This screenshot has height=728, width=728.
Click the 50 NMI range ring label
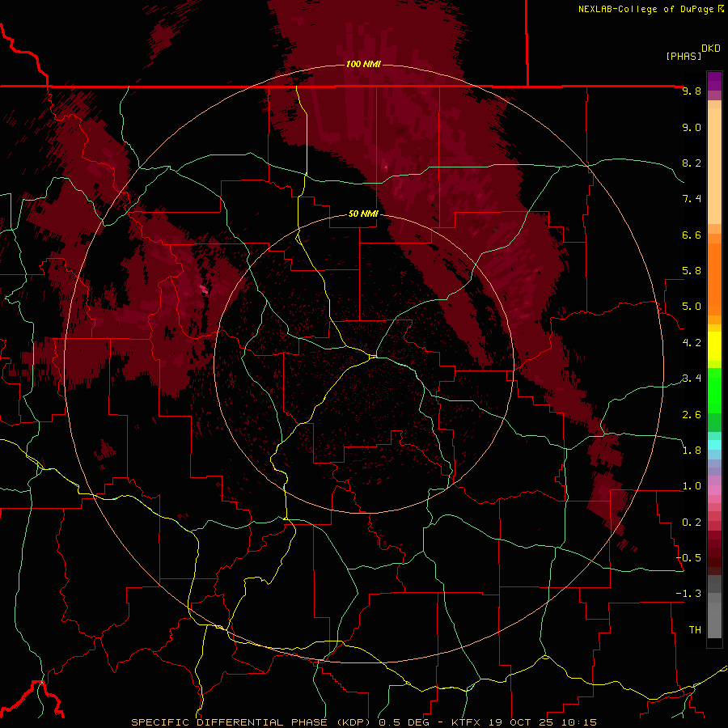click(x=363, y=214)
